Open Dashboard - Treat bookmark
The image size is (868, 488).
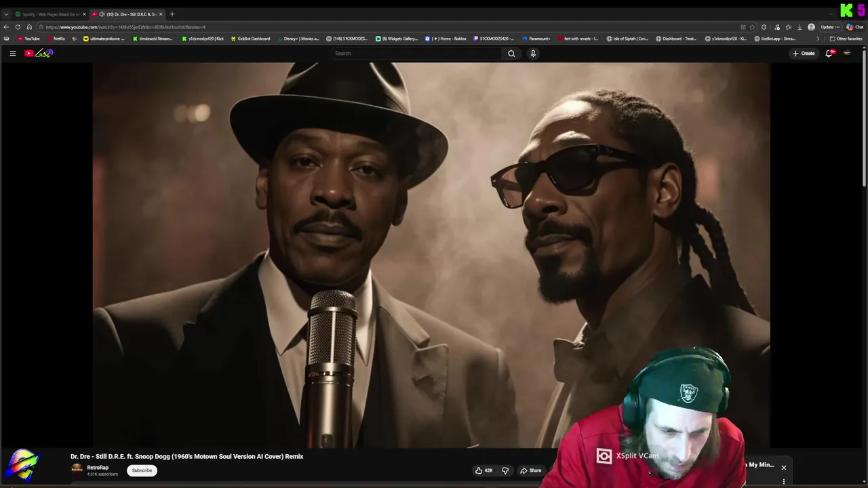tap(676, 39)
